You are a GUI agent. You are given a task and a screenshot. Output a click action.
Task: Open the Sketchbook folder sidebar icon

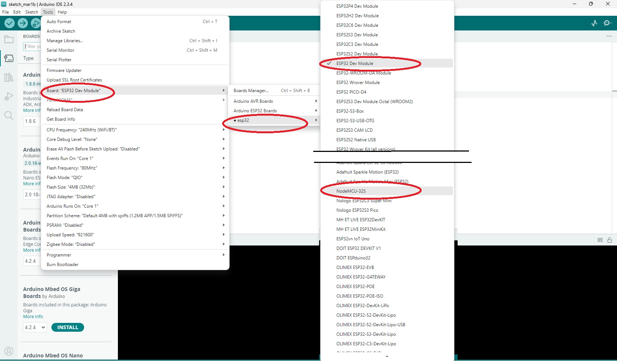(x=9, y=39)
